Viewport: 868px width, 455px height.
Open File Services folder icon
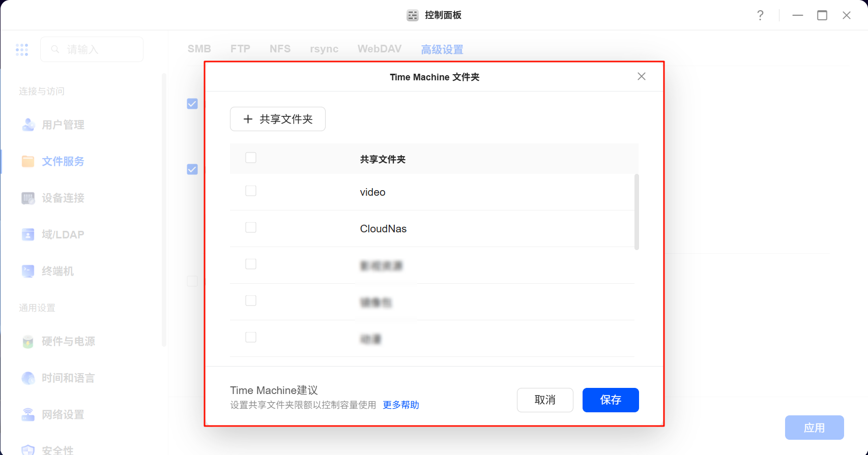[x=28, y=161]
